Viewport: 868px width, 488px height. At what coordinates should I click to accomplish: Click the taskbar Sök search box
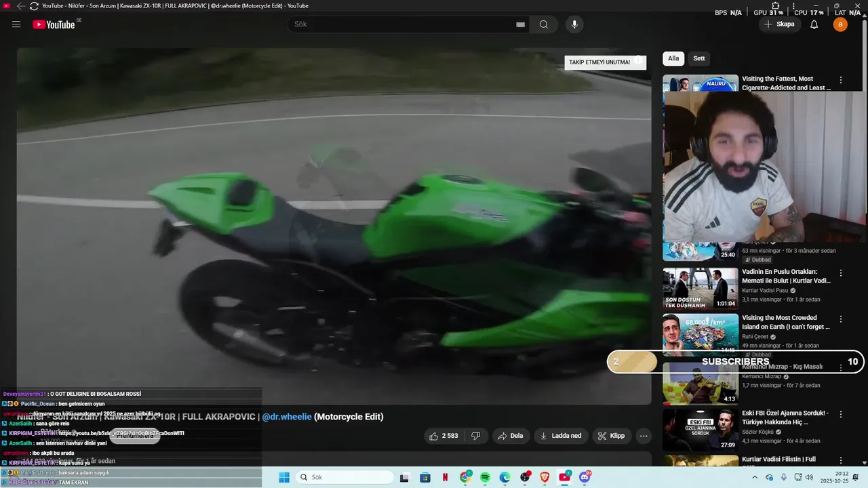tap(344, 477)
